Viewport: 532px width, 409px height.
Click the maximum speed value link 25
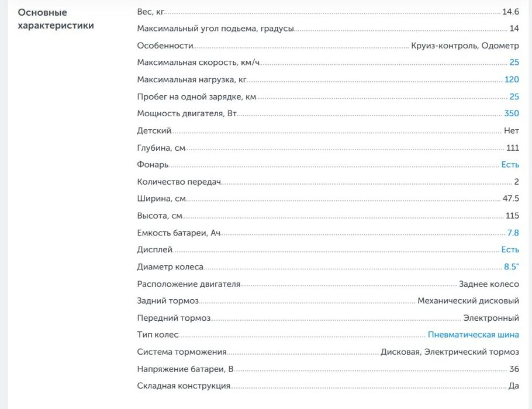(x=514, y=63)
